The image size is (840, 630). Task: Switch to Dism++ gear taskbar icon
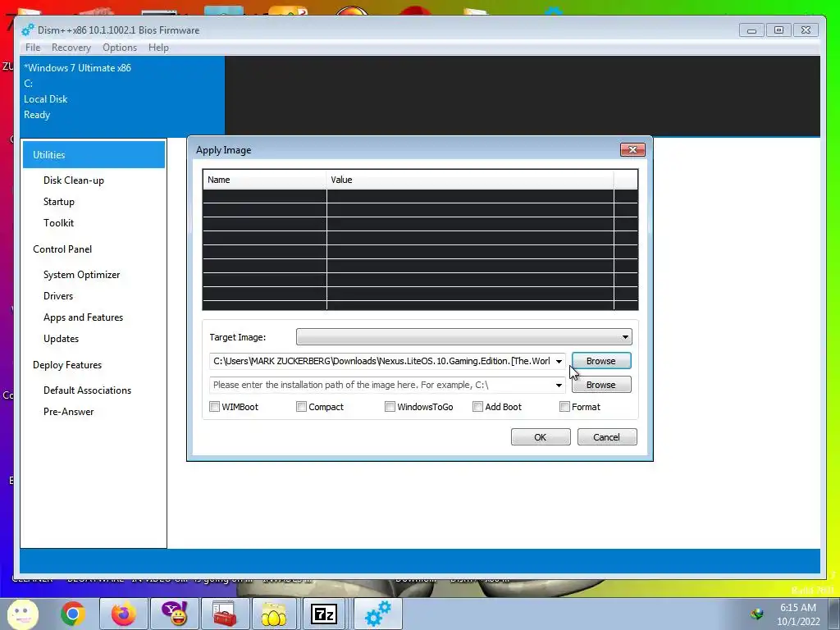click(377, 614)
